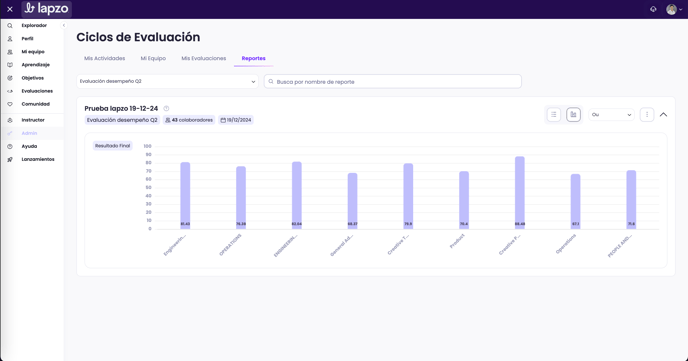Switch to bar chart view toggle
688x361 pixels.
coord(573,115)
